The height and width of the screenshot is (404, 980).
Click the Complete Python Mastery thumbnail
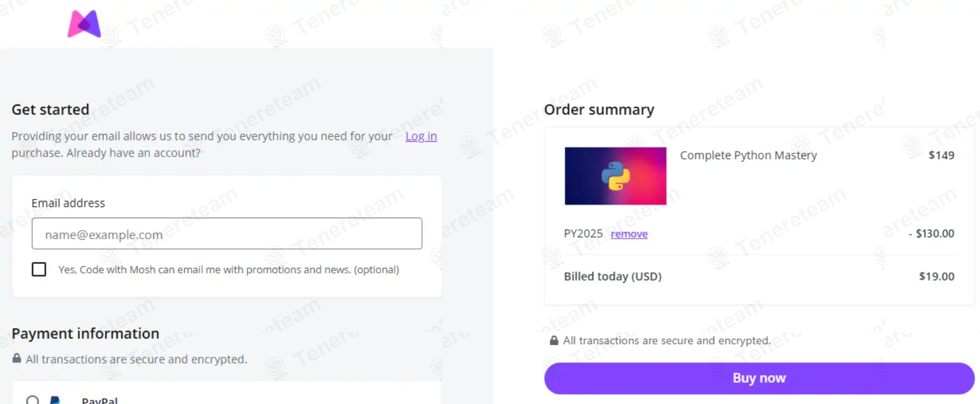616,176
